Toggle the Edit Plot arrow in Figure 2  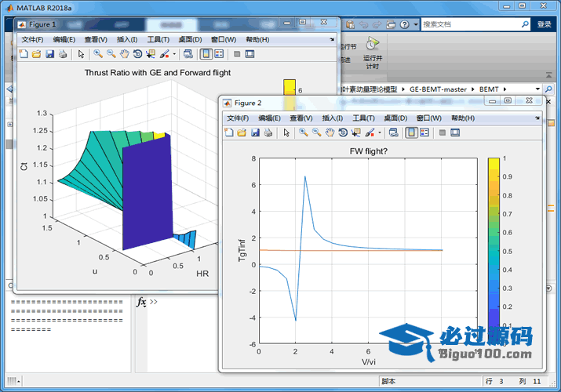(286, 132)
